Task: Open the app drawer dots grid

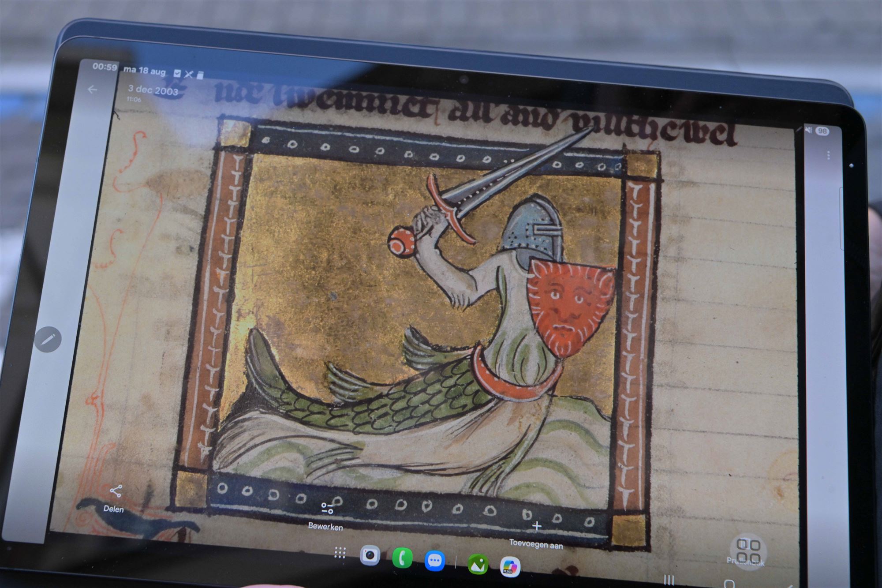Action: pos(340,552)
